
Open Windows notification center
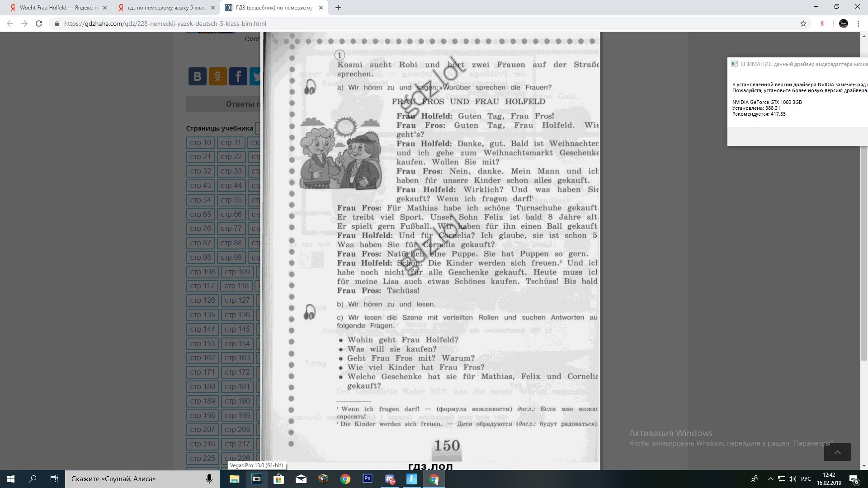point(854,479)
